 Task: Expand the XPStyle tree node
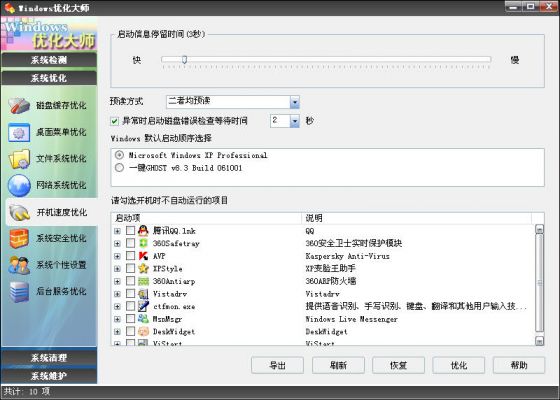pyautogui.click(x=117, y=269)
